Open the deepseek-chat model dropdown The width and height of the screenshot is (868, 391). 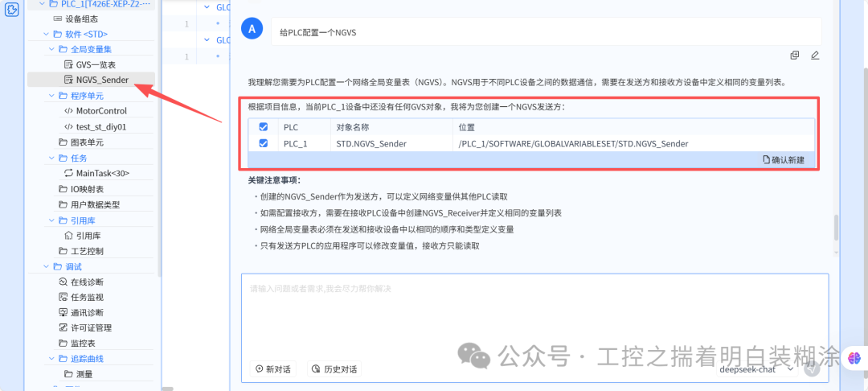click(757, 368)
